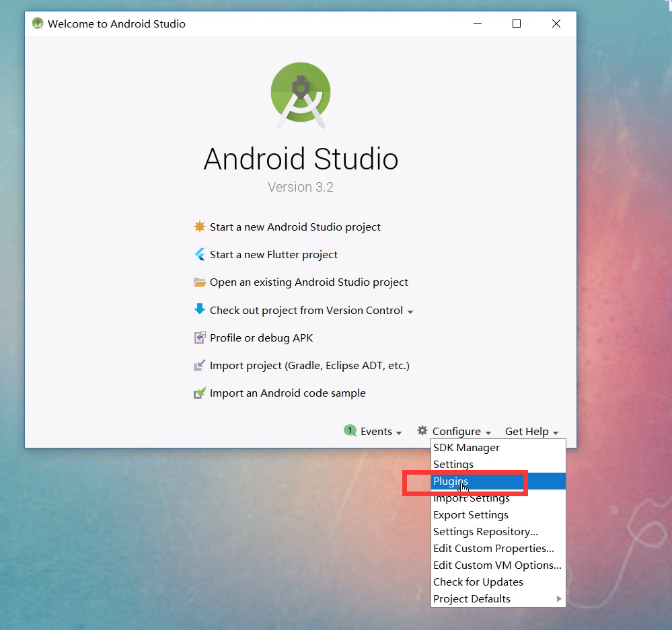
Task: Open SDK Manager from Configure menu
Action: tap(498, 448)
